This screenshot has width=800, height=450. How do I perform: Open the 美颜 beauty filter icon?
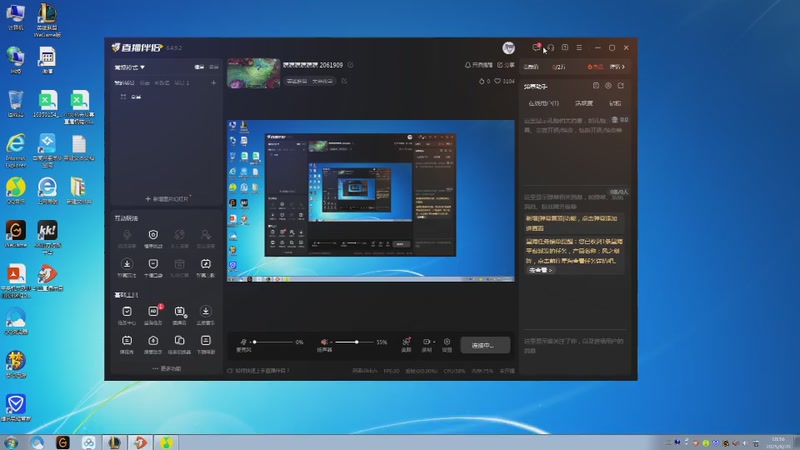tap(406, 344)
